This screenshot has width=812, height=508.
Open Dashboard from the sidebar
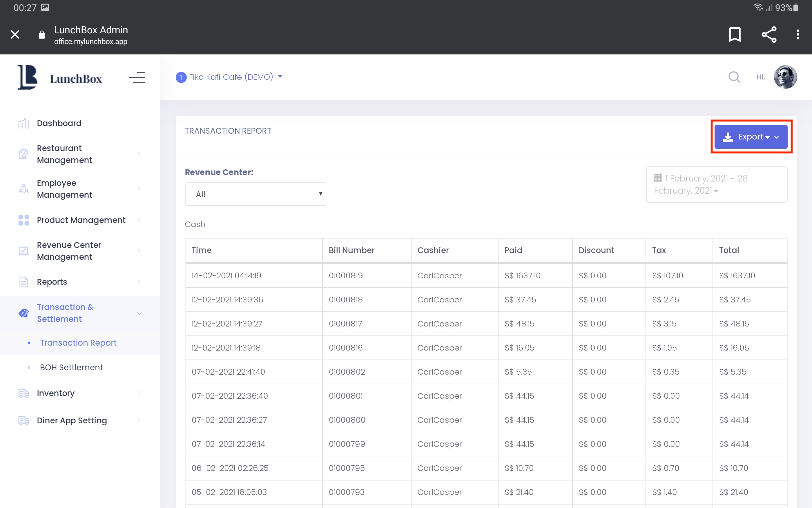tap(59, 123)
